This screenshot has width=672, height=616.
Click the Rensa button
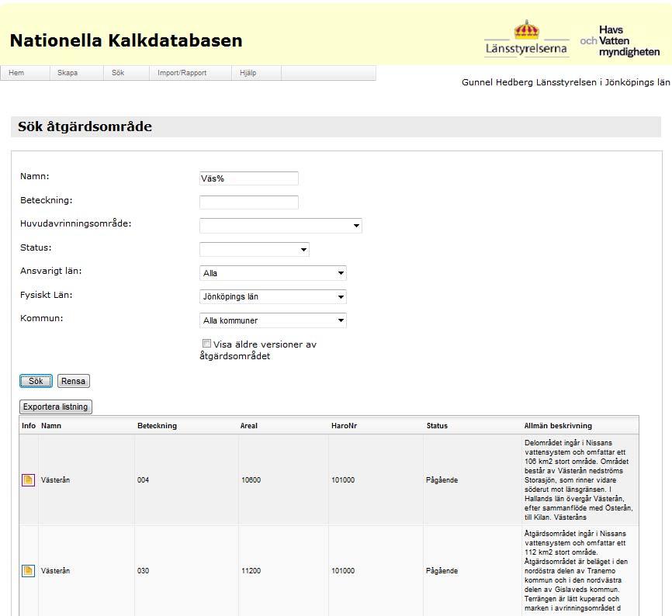click(x=73, y=381)
